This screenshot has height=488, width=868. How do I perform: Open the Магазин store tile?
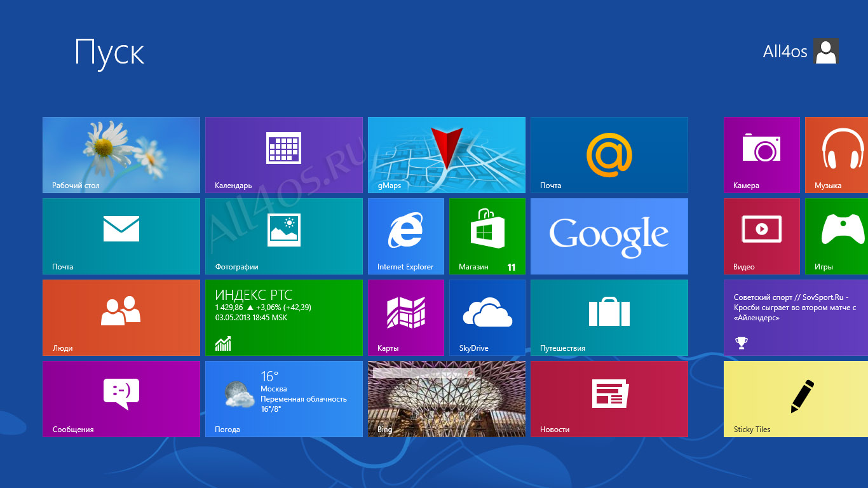487,236
